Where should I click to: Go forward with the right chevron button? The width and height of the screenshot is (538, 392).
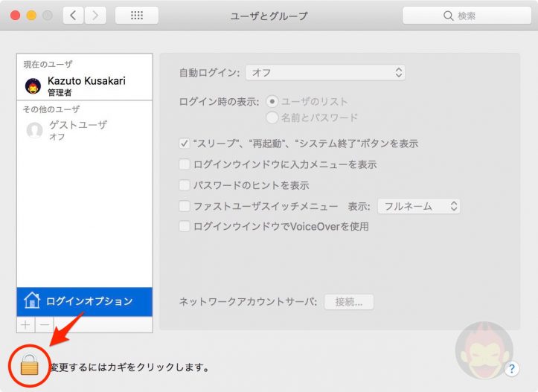[95, 16]
